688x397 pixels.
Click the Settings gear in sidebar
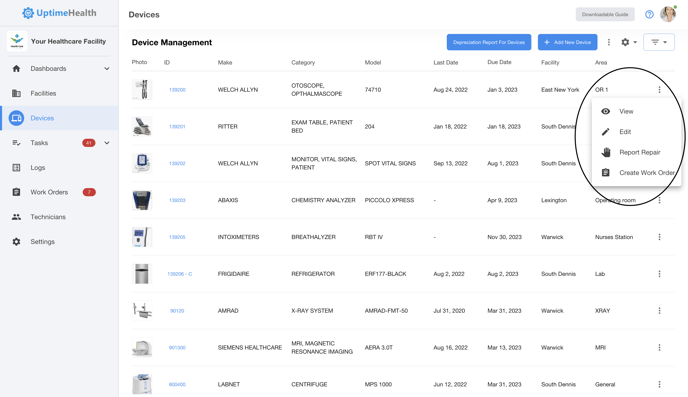(x=16, y=242)
